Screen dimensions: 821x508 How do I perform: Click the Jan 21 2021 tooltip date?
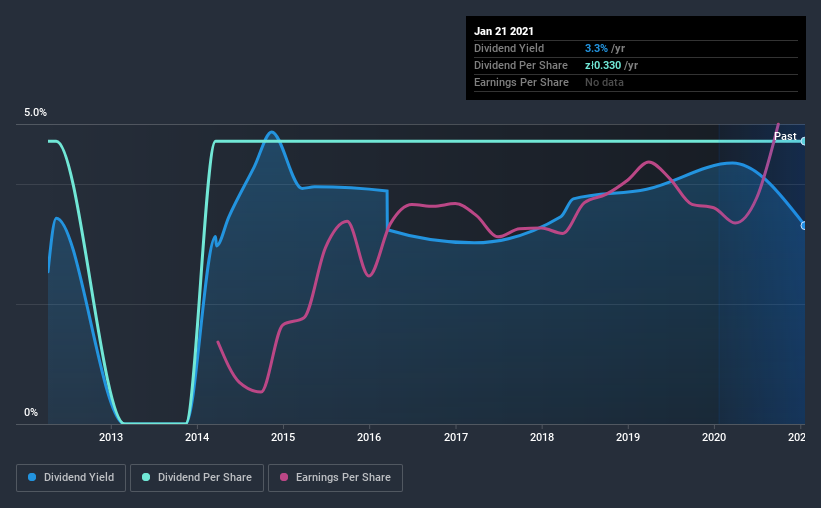pos(504,31)
